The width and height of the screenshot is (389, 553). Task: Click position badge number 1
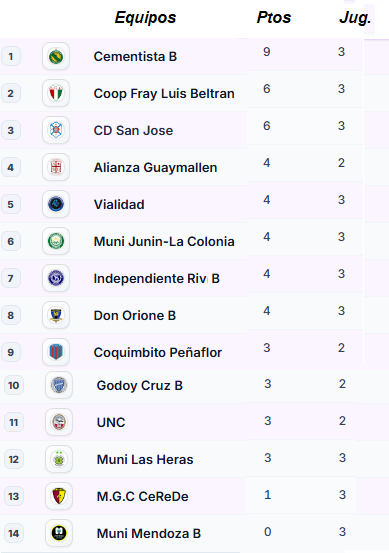[11, 56]
